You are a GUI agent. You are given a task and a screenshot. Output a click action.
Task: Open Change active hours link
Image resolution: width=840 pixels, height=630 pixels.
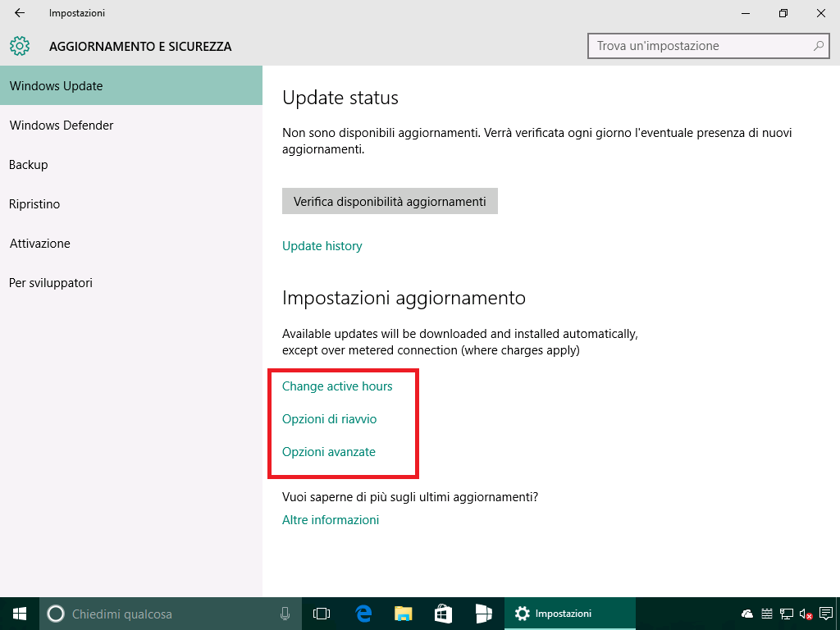click(x=337, y=386)
